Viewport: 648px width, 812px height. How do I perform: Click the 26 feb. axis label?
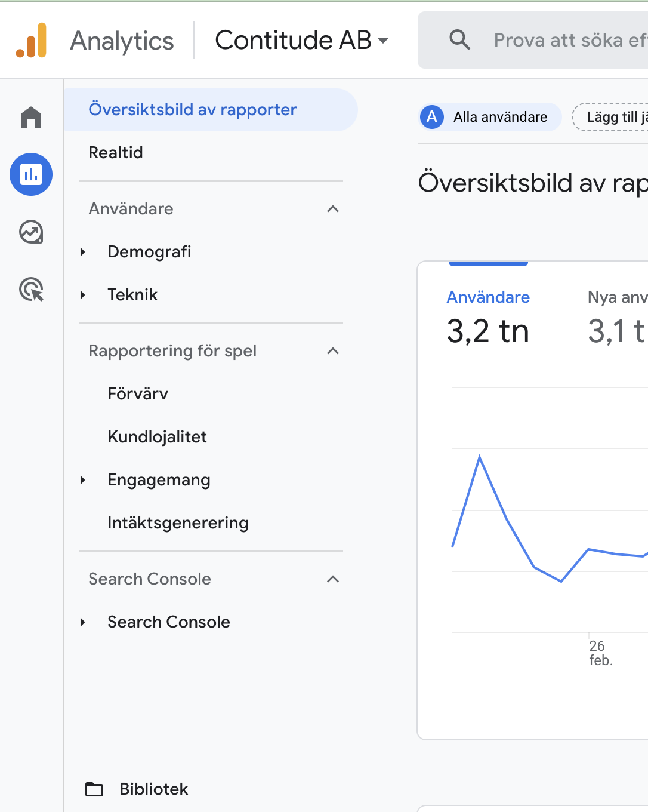tap(600, 653)
